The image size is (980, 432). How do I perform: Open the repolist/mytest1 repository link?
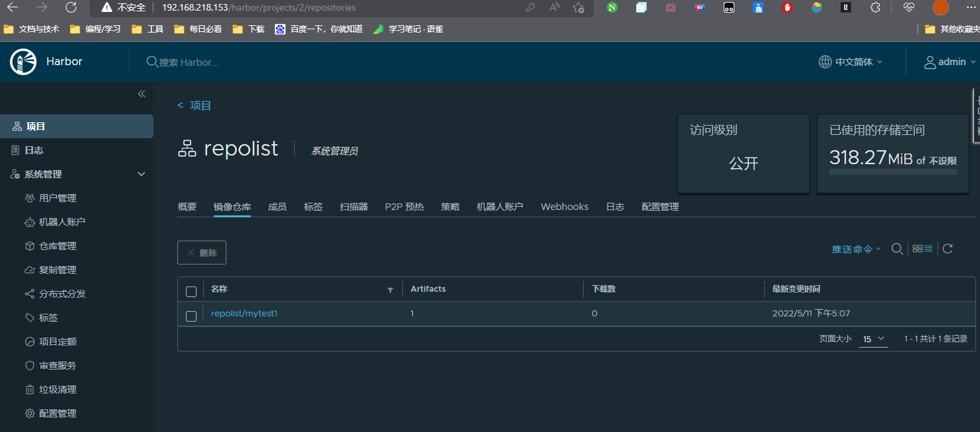(244, 313)
